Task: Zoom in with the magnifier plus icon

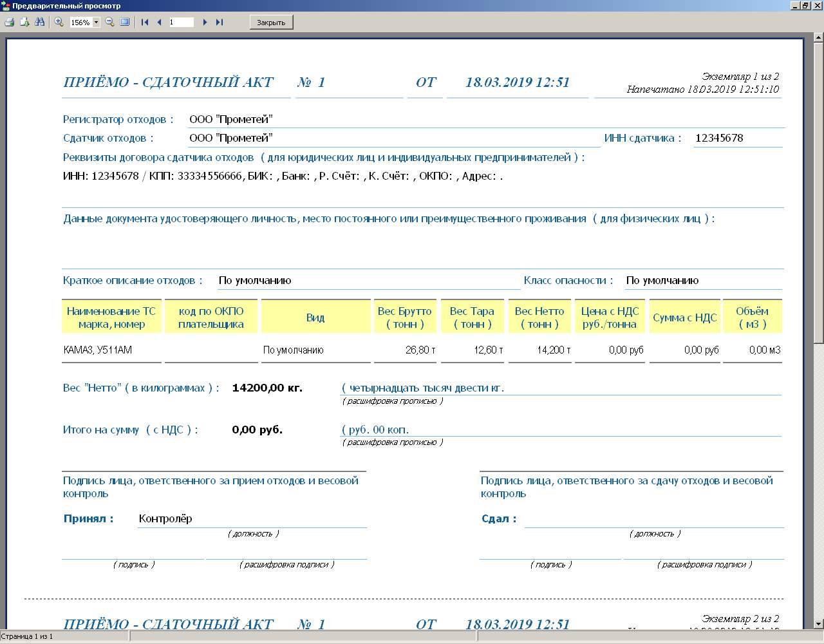Action: [x=59, y=22]
